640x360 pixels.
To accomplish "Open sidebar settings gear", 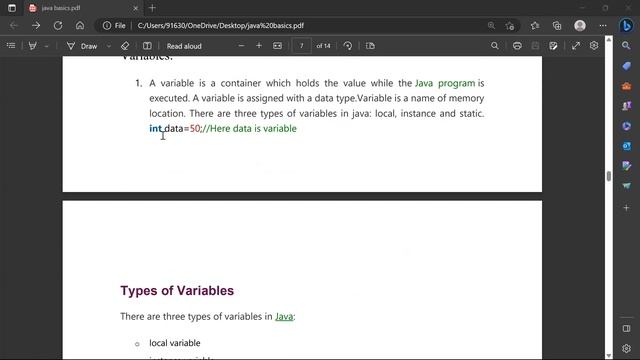I will click(x=626, y=349).
